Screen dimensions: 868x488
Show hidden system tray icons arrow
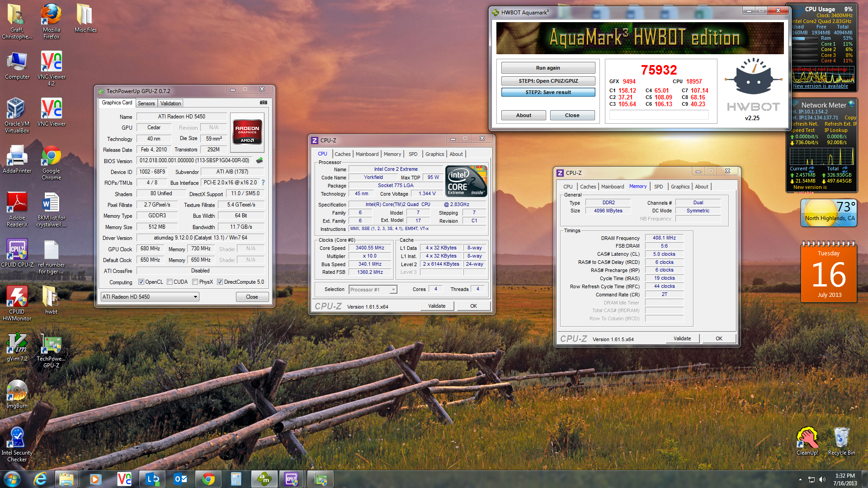coord(801,479)
